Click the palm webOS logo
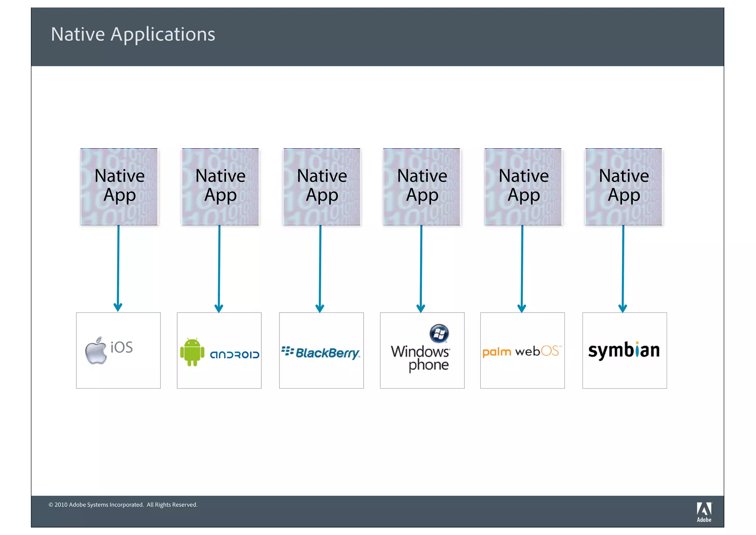The width and height of the screenshot is (756, 535). click(522, 351)
